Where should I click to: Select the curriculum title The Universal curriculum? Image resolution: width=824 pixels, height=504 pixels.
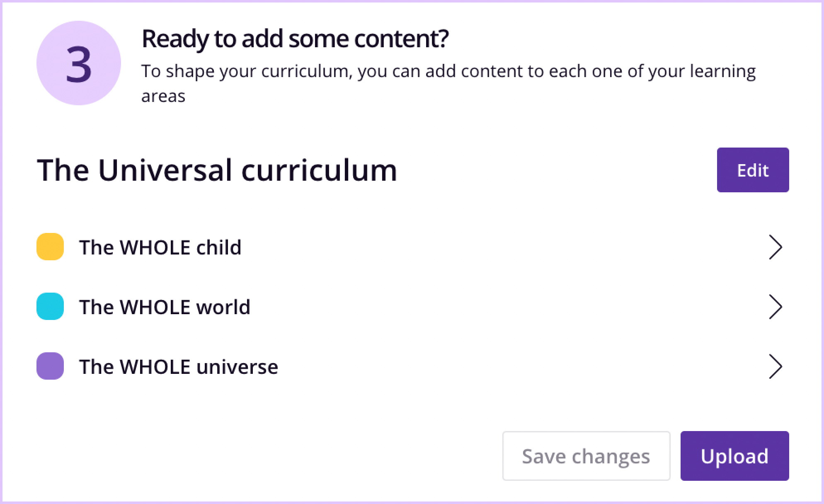pyautogui.click(x=216, y=170)
